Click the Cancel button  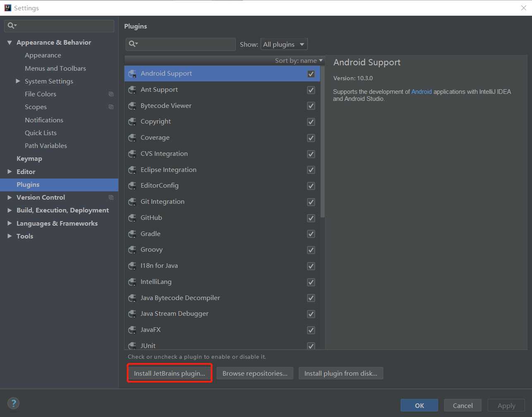tap(463, 405)
